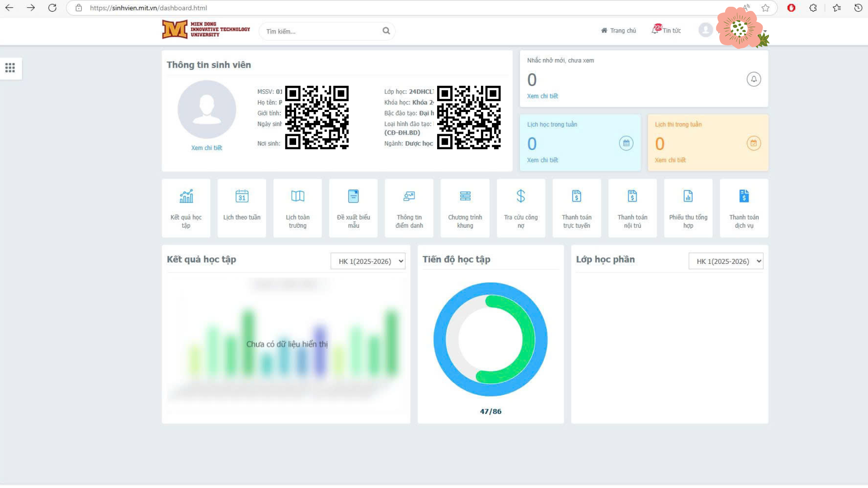Open Tin tức notifications
Screen dimensions: 868x488
click(666, 30)
